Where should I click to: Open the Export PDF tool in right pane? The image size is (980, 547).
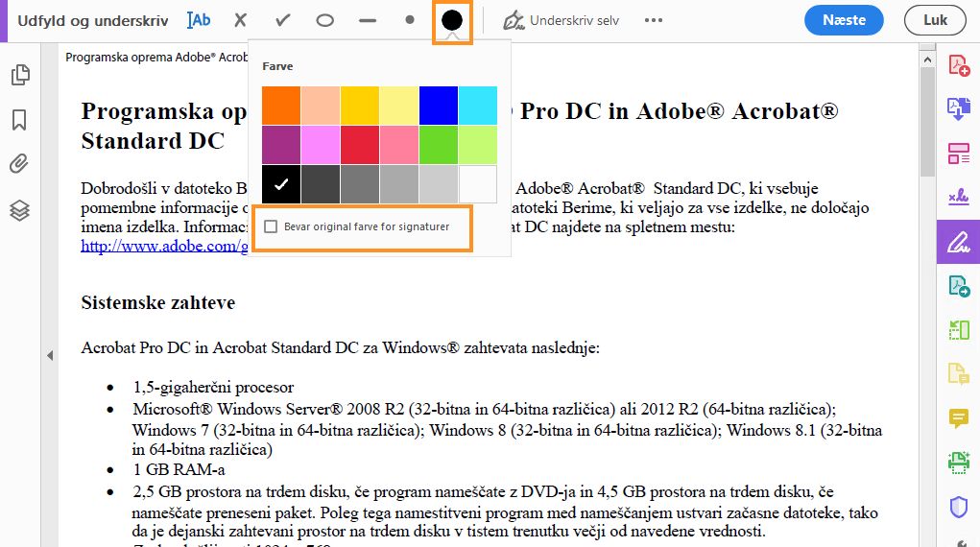click(x=959, y=108)
